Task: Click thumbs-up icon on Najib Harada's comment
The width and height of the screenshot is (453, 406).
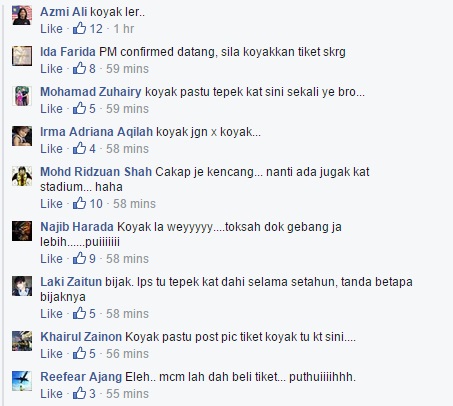Action: click(x=79, y=258)
